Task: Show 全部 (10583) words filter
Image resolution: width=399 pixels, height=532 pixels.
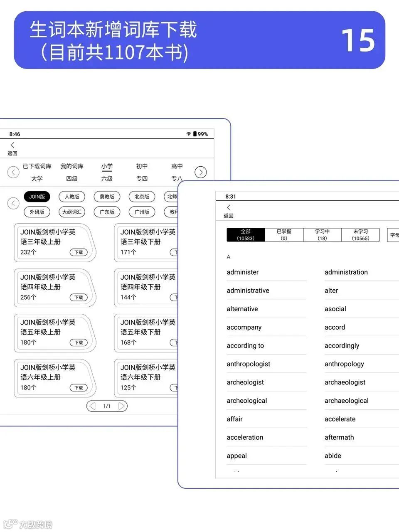Action: pyautogui.click(x=246, y=235)
